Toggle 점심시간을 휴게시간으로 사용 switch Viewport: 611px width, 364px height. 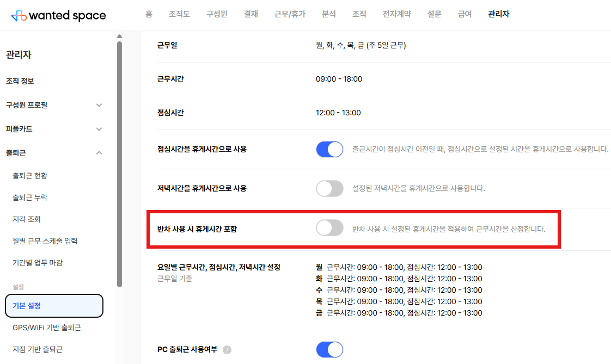[x=329, y=149]
